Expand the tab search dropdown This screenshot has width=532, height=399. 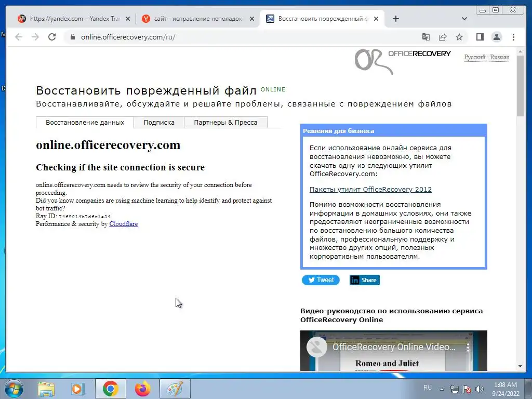click(x=464, y=19)
